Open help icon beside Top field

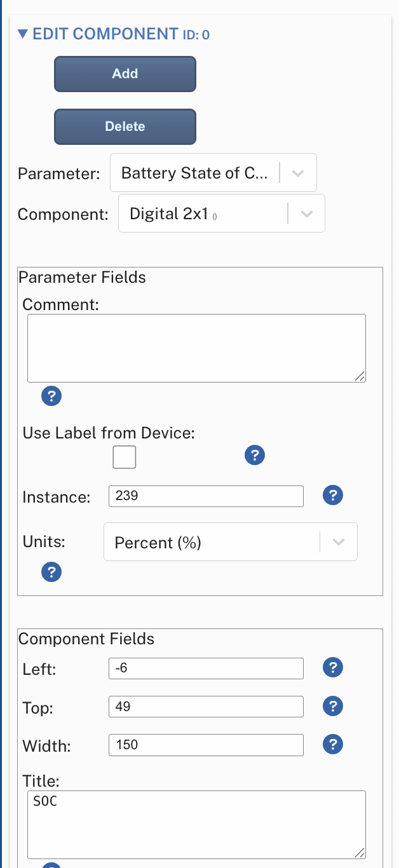[333, 706]
